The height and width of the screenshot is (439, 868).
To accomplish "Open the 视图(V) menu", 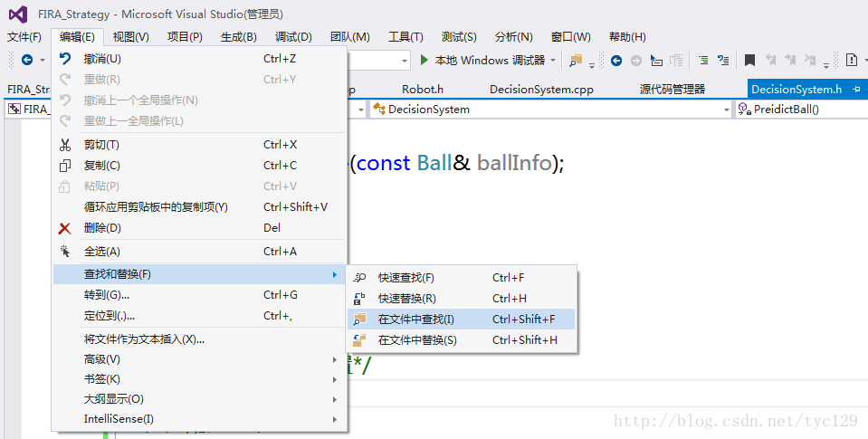I will 130,37.
